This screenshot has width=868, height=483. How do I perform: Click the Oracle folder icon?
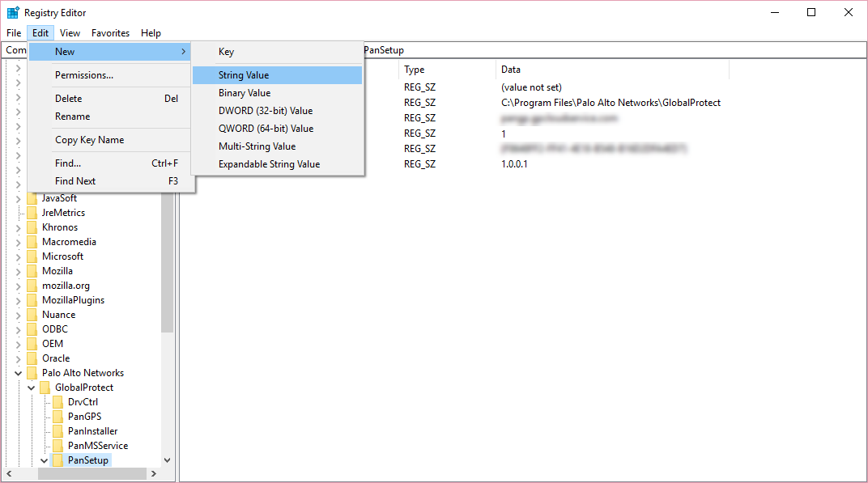click(x=32, y=358)
